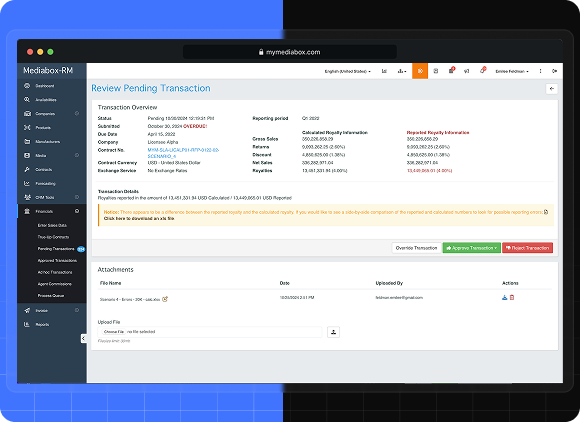This screenshot has height=422, width=580.
Task: Click the Review Pending Transaction heading
Action: click(151, 88)
